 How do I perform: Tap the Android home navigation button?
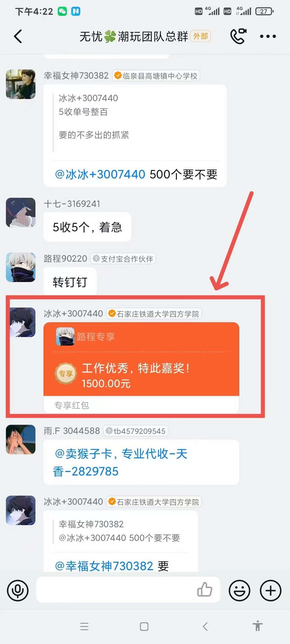click(144, 627)
